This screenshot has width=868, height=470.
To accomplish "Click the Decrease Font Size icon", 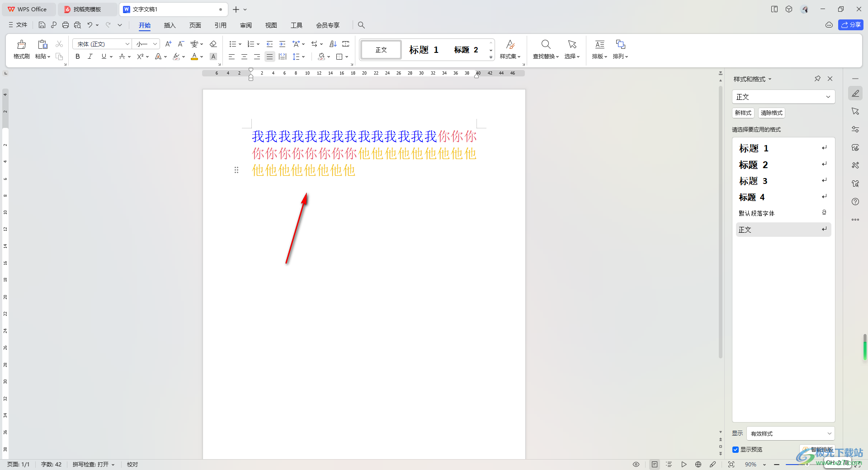I will [181, 44].
